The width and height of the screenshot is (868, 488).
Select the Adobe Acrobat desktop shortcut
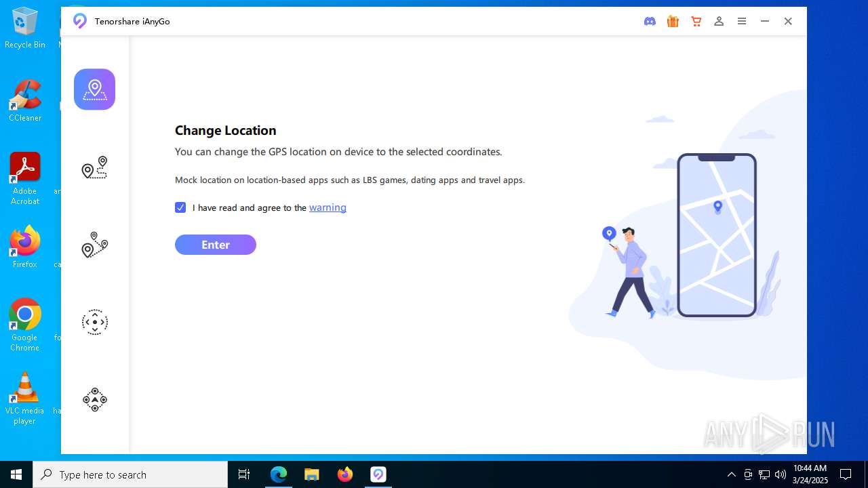click(25, 179)
